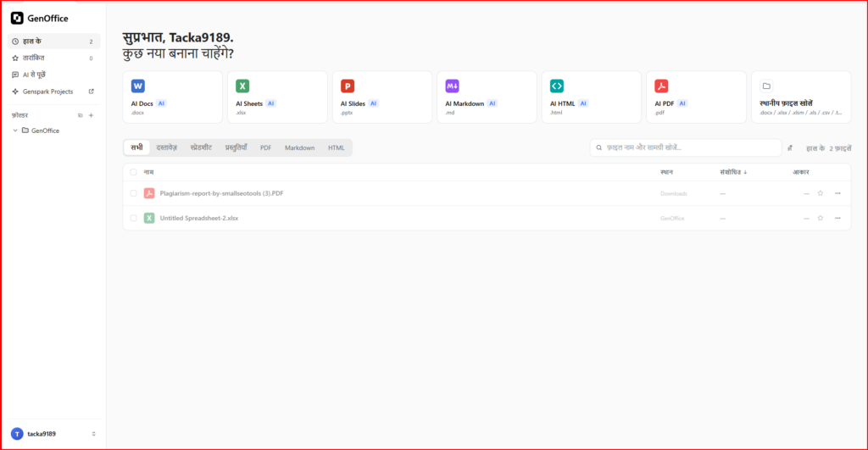Open Untitled Spreadsheet-2.xlsx file name
The height and width of the screenshot is (450, 868).
pos(198,218)
